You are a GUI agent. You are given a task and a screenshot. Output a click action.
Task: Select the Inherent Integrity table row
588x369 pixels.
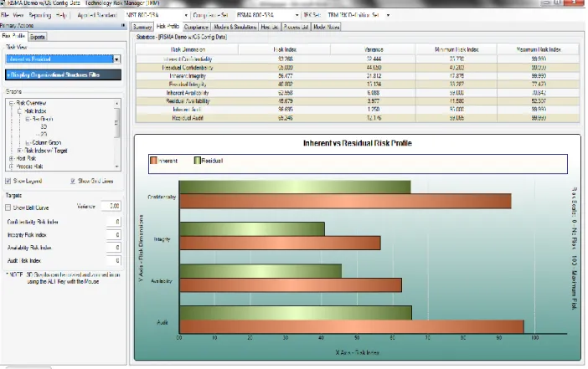(358, 76)
